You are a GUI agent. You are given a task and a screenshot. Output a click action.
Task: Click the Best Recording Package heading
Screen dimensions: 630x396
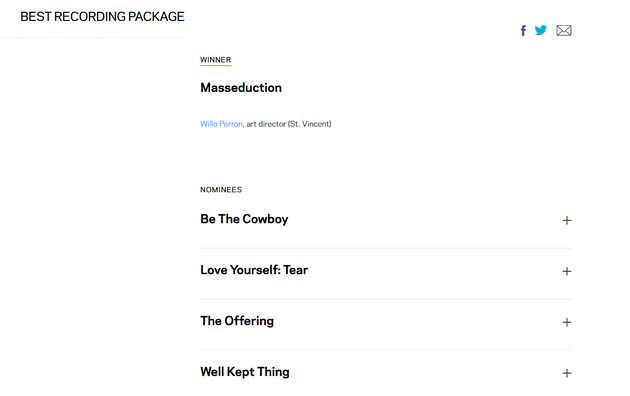click(102, 16)
